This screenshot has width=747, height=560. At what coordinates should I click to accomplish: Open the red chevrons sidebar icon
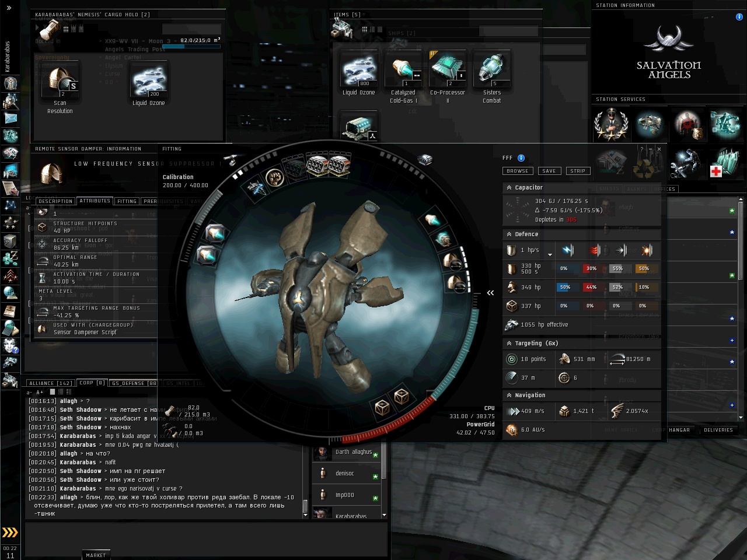coord(11,275)
